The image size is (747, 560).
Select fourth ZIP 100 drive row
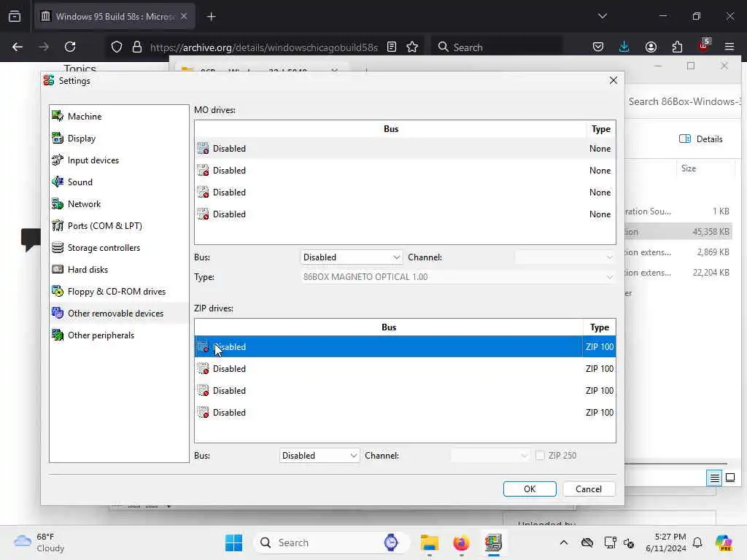405,413
